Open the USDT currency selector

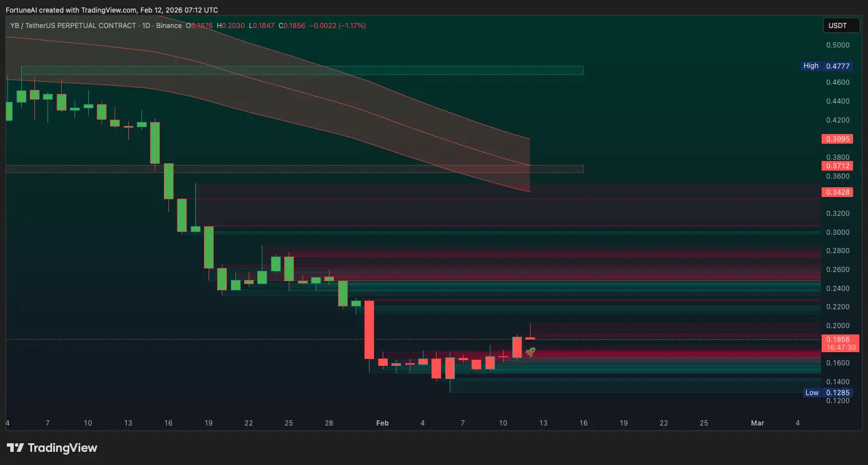841,25
